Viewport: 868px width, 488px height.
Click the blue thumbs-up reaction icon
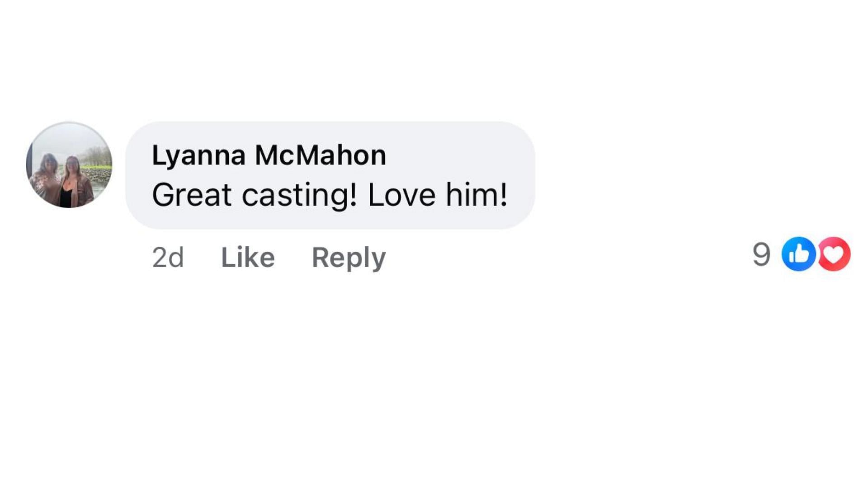tap(798, 254)
